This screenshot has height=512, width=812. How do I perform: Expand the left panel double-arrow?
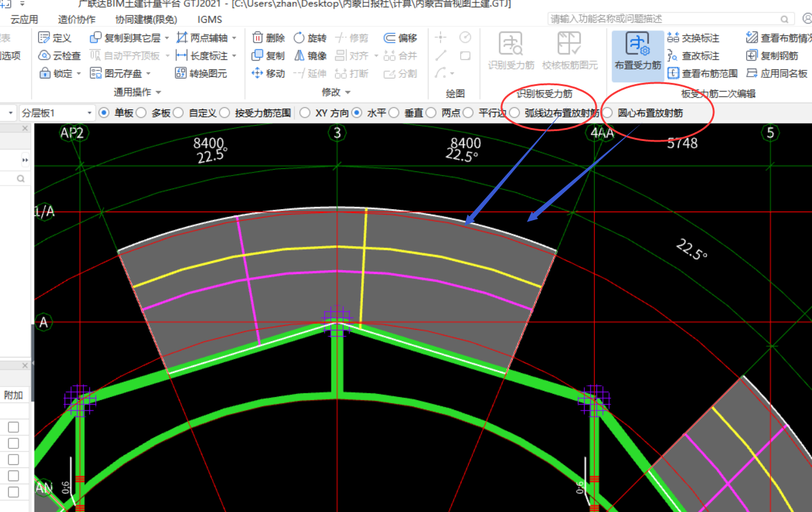click(x=25, y=160)
